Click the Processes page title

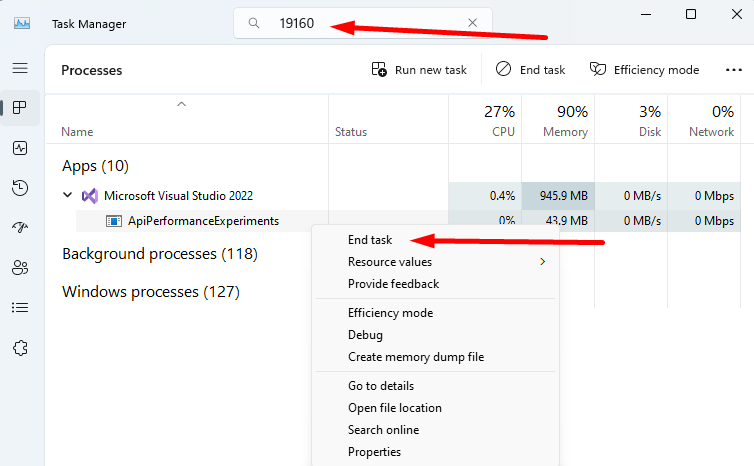91,70
